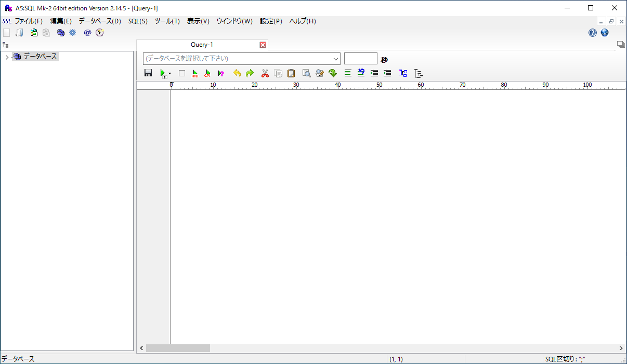Close the Query-1 tab with red X
Screen dimensions: 627x364
tap(263, 45)
